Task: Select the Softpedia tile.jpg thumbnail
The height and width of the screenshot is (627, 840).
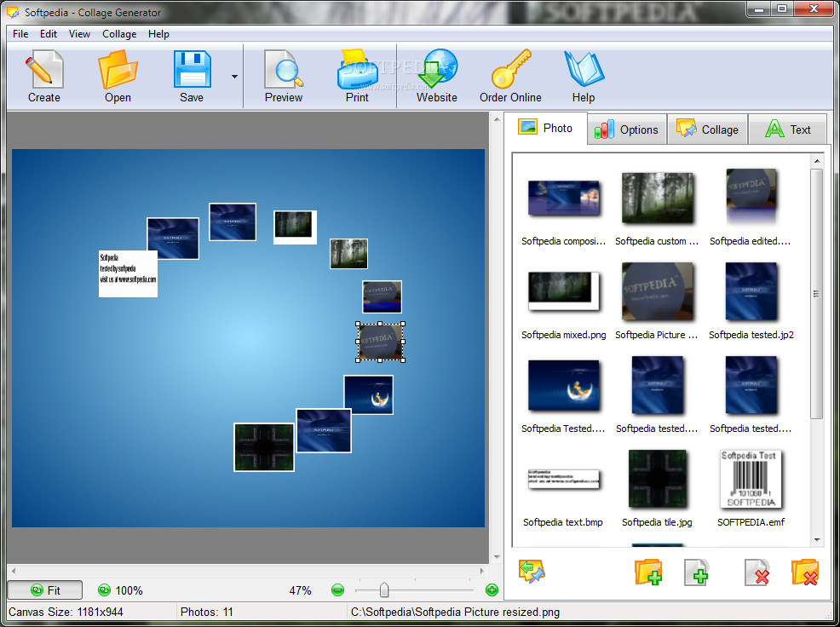Action: (x=658, y=479)
